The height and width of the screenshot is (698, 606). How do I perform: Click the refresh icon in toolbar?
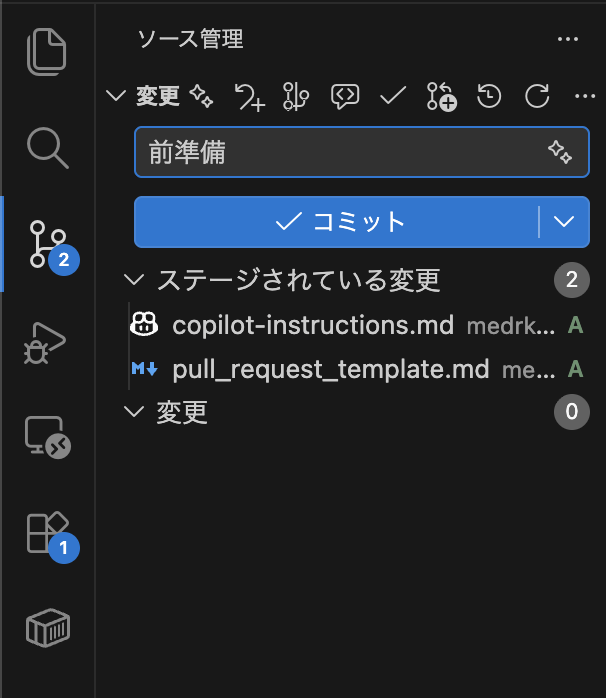[537, 96]
